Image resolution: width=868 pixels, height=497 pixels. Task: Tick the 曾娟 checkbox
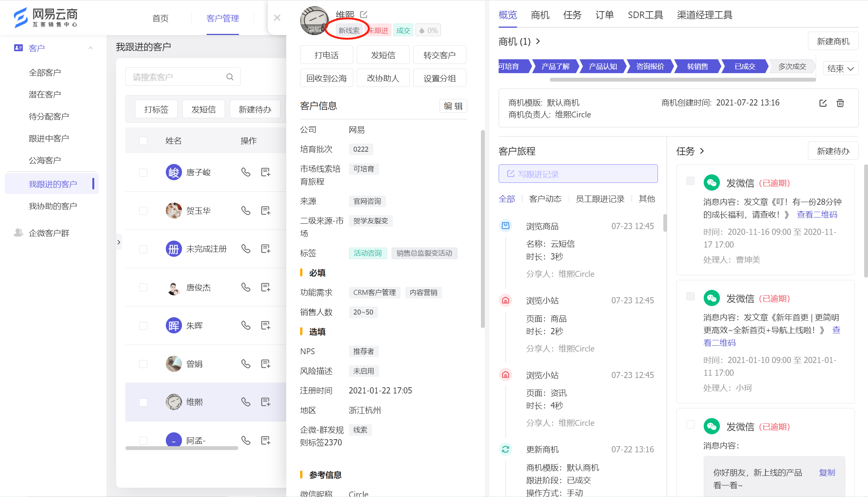click(x=143, y=364)
